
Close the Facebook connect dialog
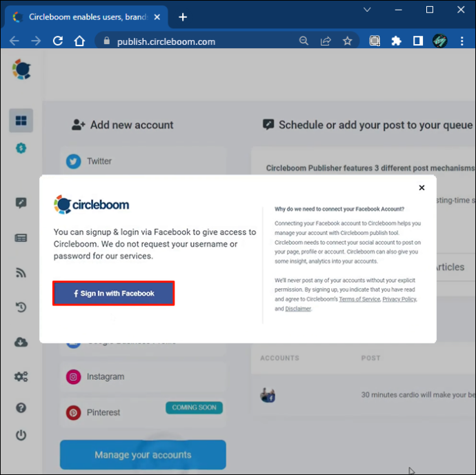click(x=422, y=188)
